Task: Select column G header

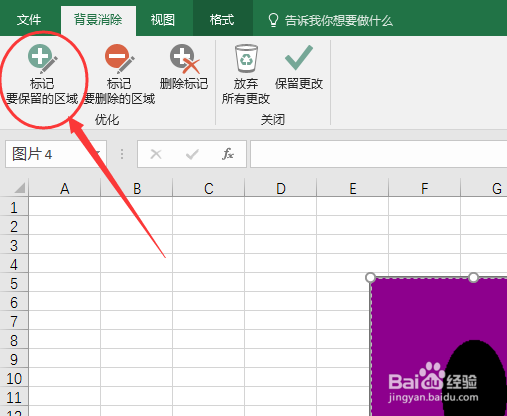Action: pos(484,188)
